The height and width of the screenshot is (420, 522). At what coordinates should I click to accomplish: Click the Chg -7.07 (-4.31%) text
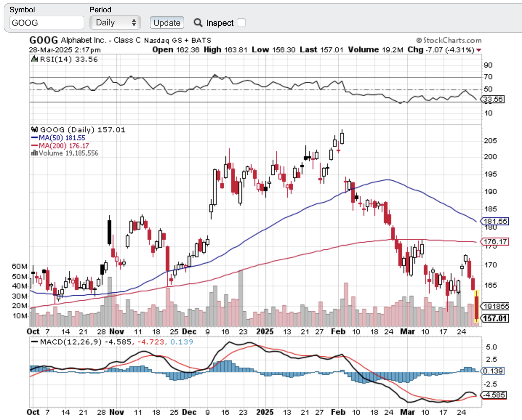coord(441,50)
